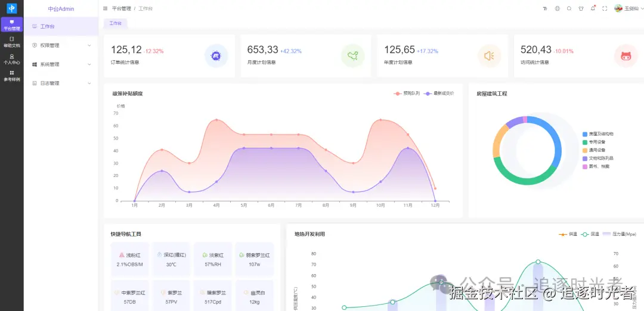The image size is (644, 311).
Task: Click the user avatar picture
Action: click(618, 8)
